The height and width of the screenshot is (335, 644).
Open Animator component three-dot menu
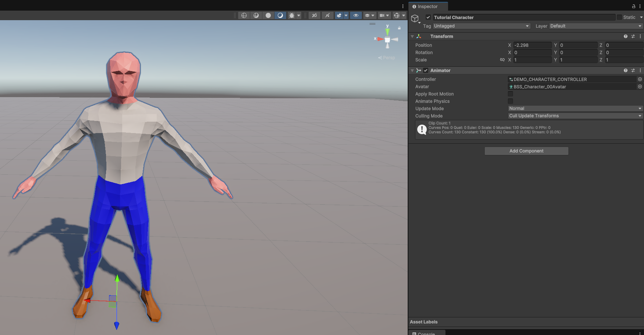pos(640,70)
